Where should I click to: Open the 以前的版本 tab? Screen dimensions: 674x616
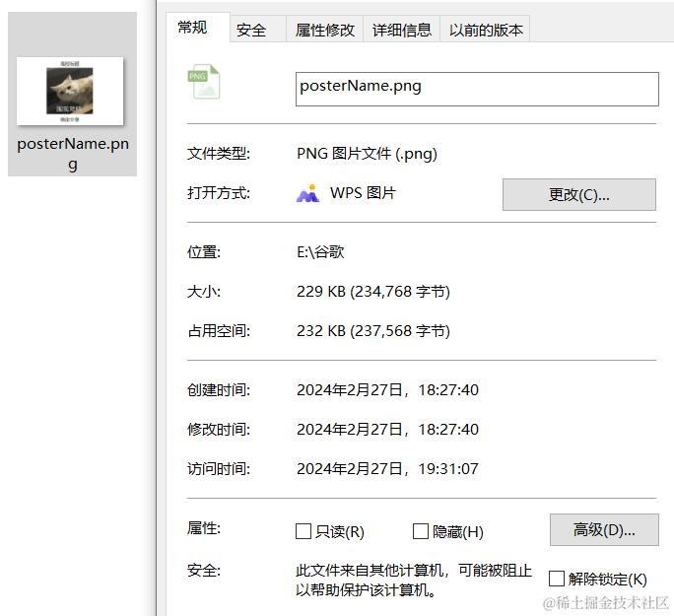coord(486,31)
